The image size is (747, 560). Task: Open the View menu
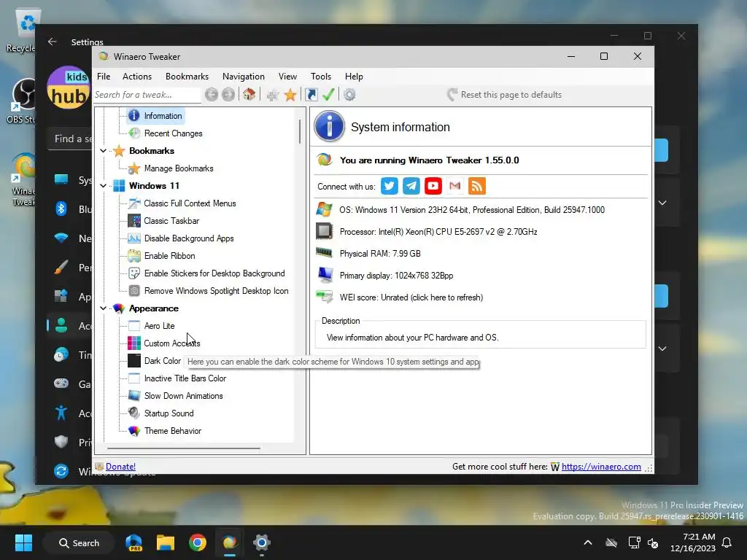[x=287, y=76]
